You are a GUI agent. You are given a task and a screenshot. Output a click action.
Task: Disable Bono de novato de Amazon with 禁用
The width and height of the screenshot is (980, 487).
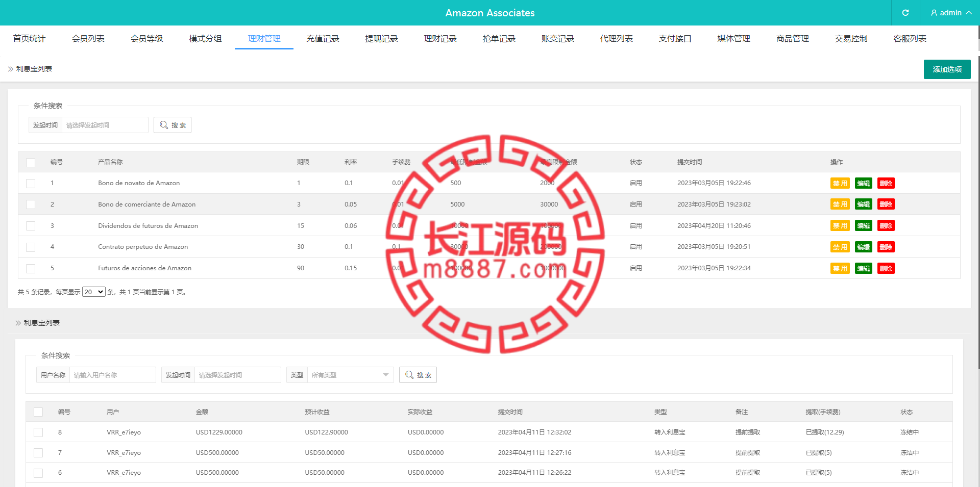(x=840, y=184)
